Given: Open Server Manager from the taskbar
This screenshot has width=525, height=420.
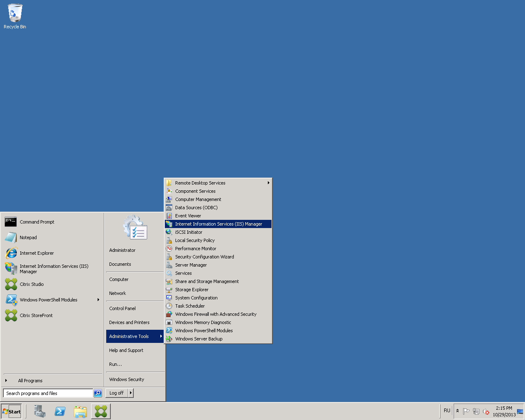Looking at the screenshot, I should [x=39, y=411].
